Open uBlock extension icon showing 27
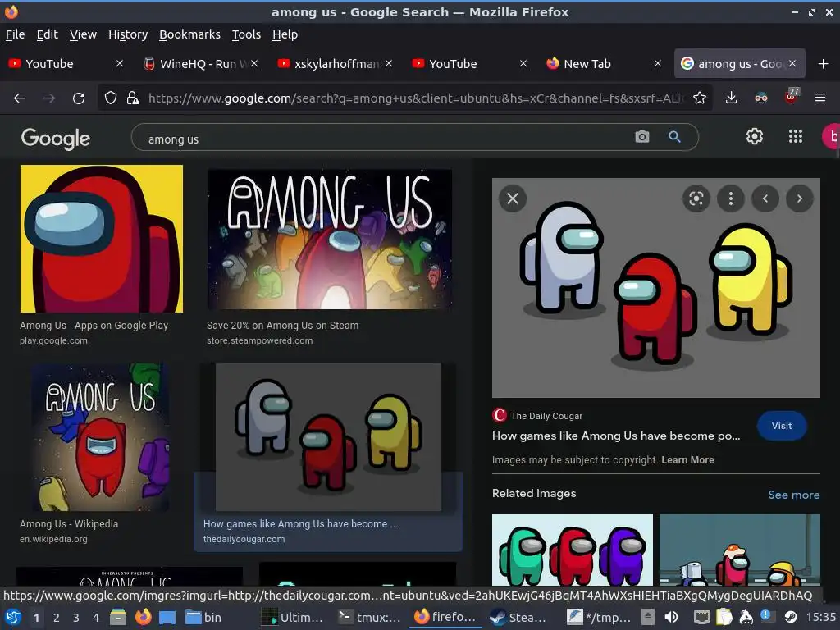The height and width of the screenshot is (630, 840). point(792,97)
